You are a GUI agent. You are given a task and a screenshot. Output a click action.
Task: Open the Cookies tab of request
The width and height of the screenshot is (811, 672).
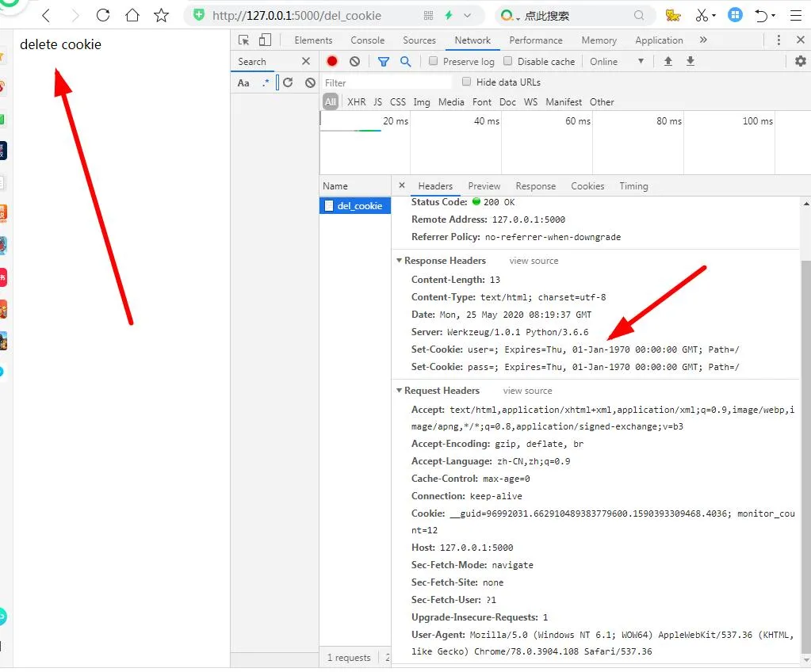587,186
